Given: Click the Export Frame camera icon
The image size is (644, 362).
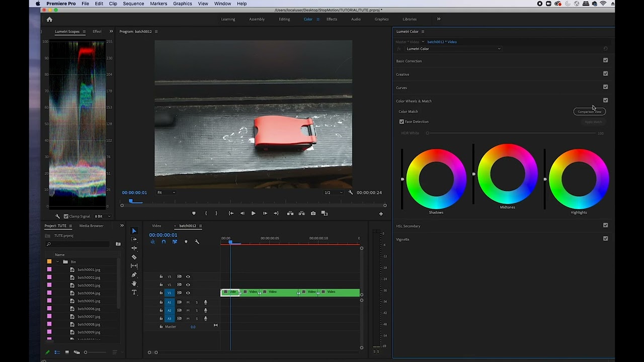Looking at the screenshot, I should (313, 213).
